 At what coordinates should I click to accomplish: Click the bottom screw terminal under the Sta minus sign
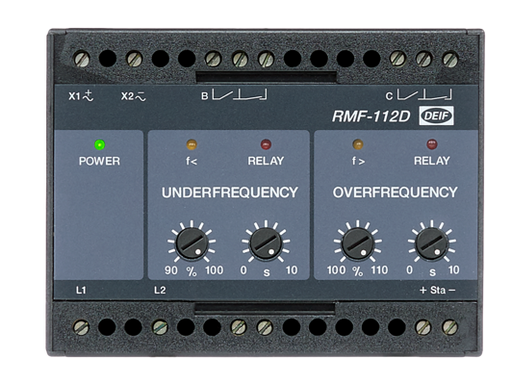coord(449,327)
